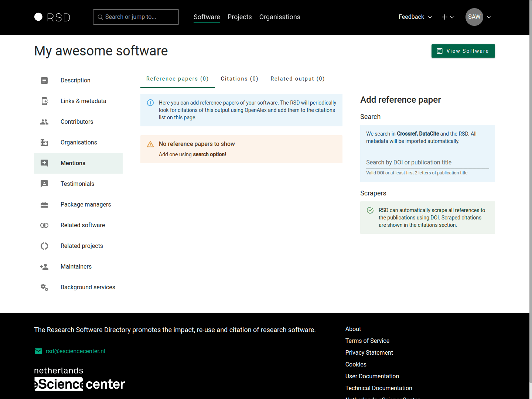
Task: Click the Package managers toolbox icon
Action: click(44, 205)
